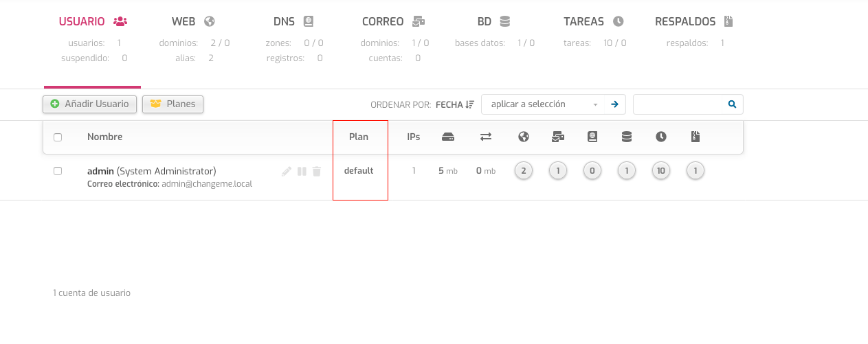This screenshot has width=868, height=344.
Task: Open admin's cron jobs count 10
Action: (661, 171)
